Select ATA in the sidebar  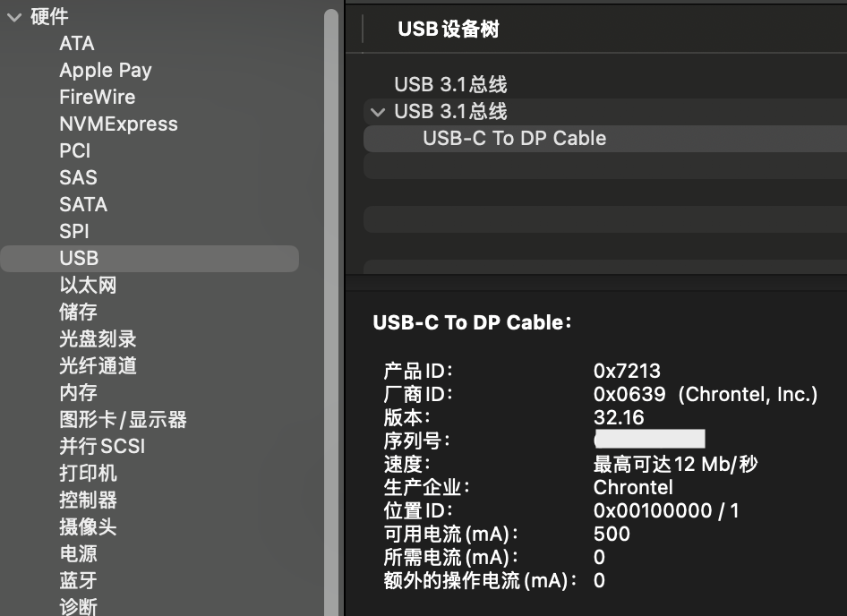77,43
